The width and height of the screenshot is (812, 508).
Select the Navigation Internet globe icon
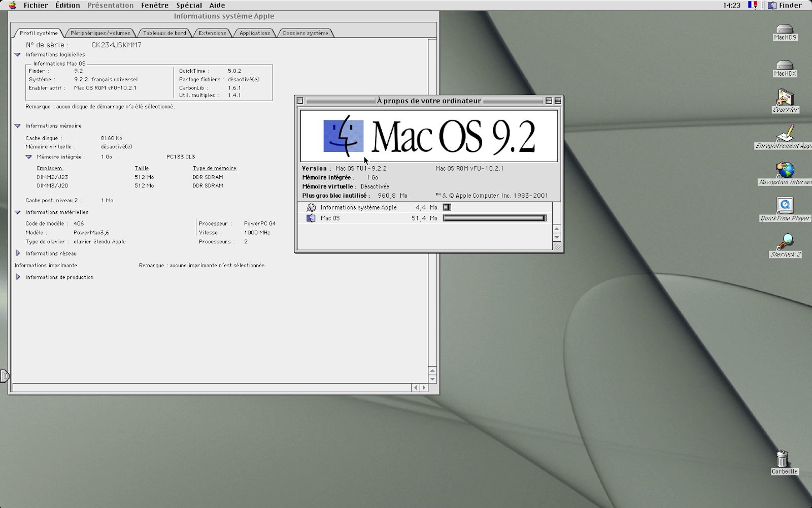coord(785,169)
